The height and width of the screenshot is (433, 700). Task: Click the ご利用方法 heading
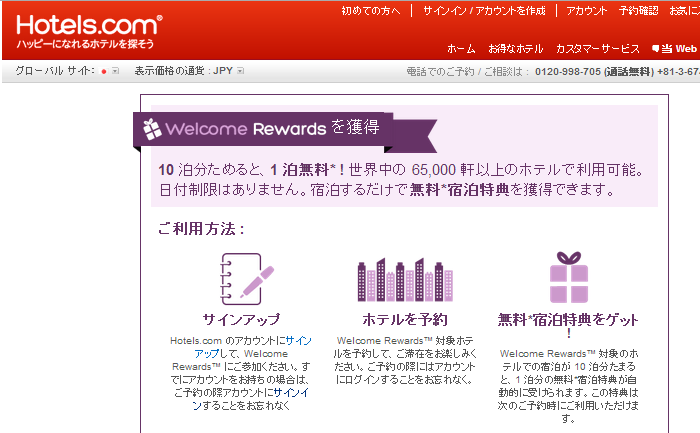pyautogui.click(x=201, y=229)
